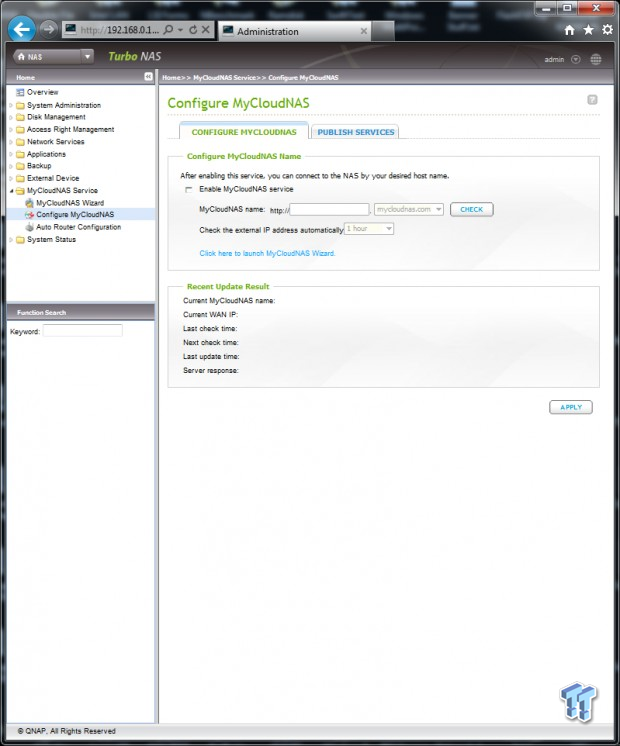Screen dimensions: 620x746
Task: Open the browser home page icon
Action: click(x=569, y=30)
